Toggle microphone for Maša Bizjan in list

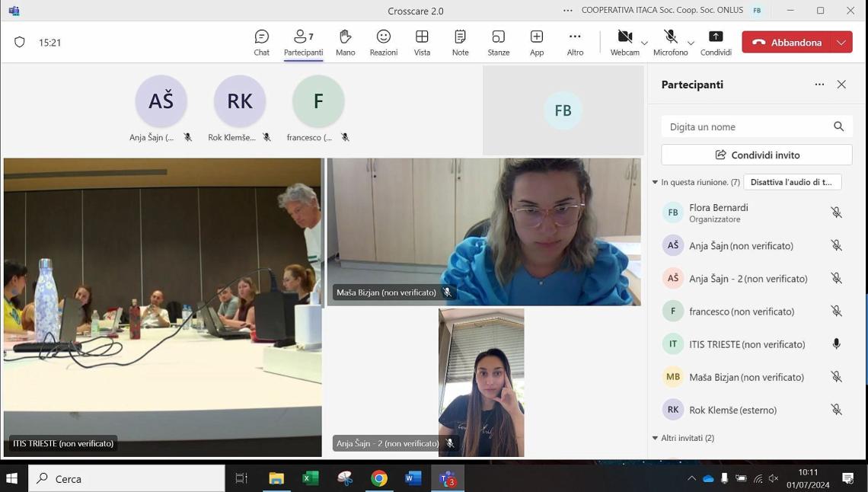[x=837, y=377]
